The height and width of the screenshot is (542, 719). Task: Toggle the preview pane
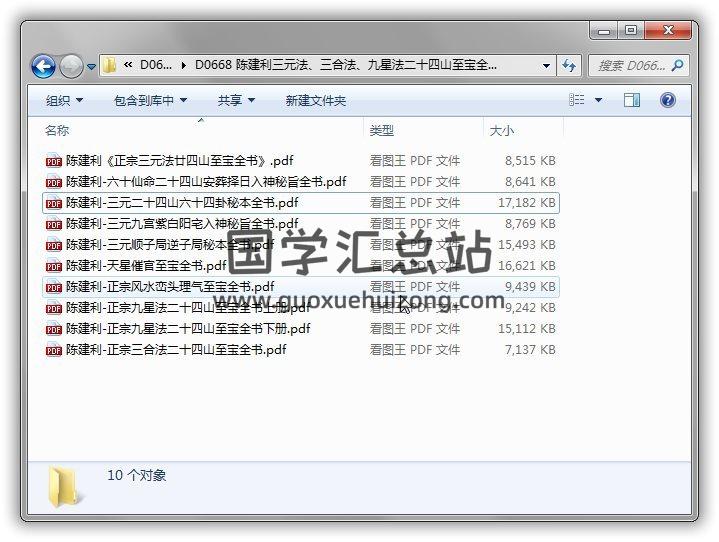pyautogui.click(x=632, y=100)
